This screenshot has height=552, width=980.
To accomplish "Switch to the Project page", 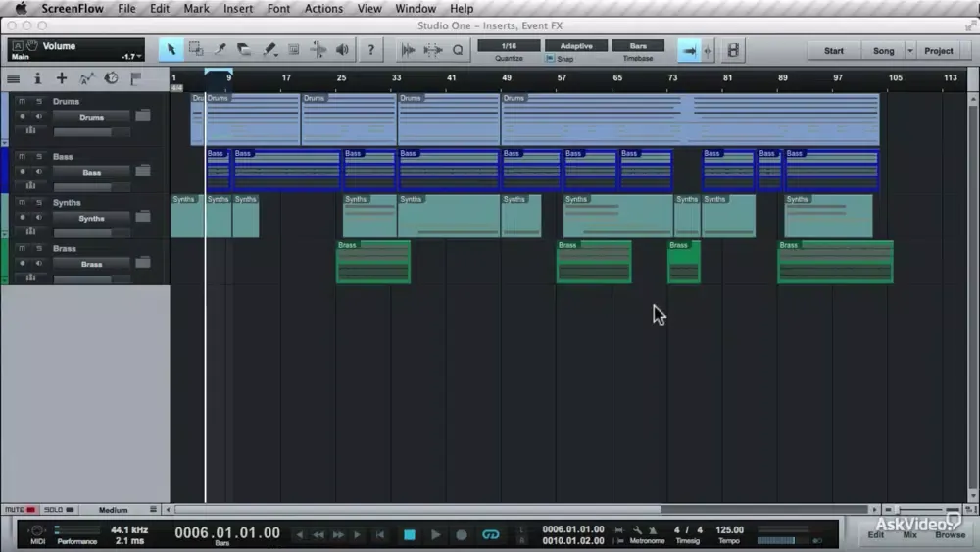I will [x=938, y=51].
